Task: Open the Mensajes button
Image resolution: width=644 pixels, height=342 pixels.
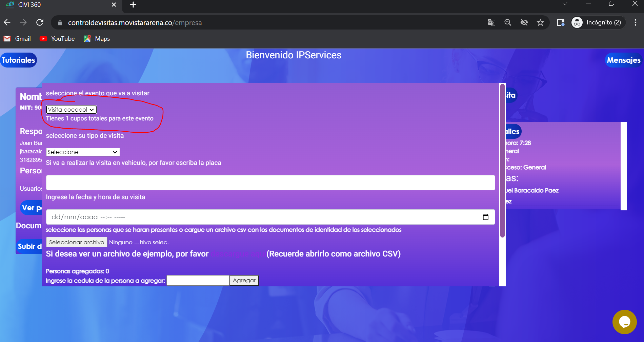Action: (624, 60)
